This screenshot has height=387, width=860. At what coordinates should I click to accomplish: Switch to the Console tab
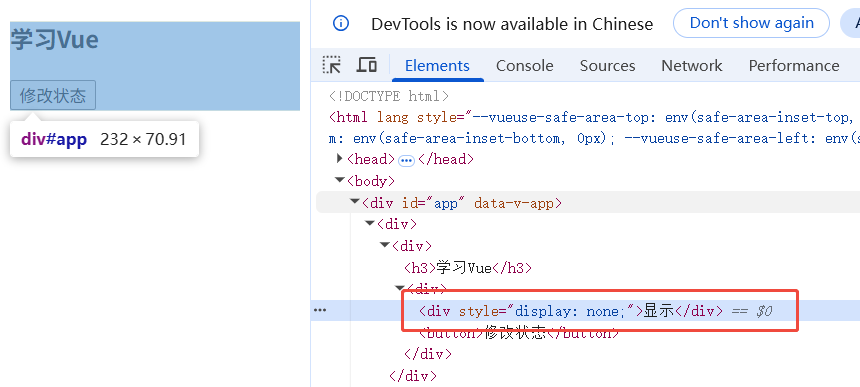point(524,66)
